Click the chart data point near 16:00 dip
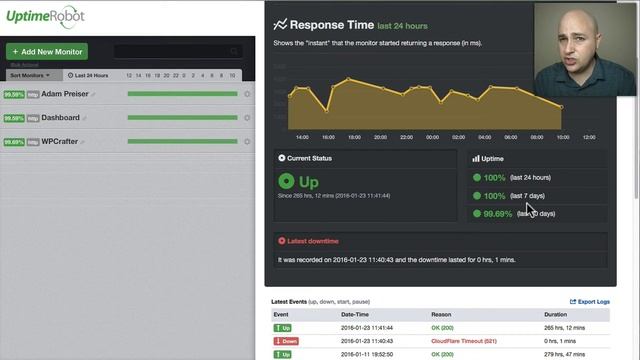 [x=327, y=111]
